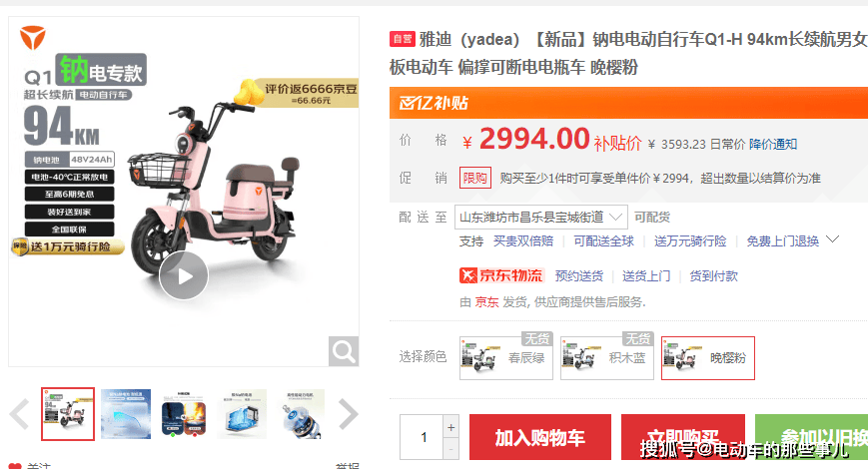Expand the support services chevron
Viewport: 868px width, 469px height.
(x=833, y=239)
